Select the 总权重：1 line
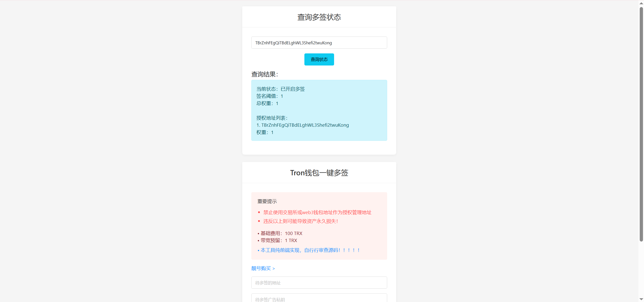This screenshot has width=644, height=302. pos(267,104)
